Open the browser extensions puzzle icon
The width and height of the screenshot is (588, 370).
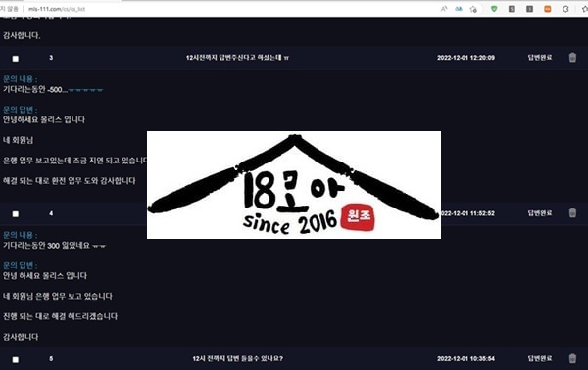[x=565, y=9]
